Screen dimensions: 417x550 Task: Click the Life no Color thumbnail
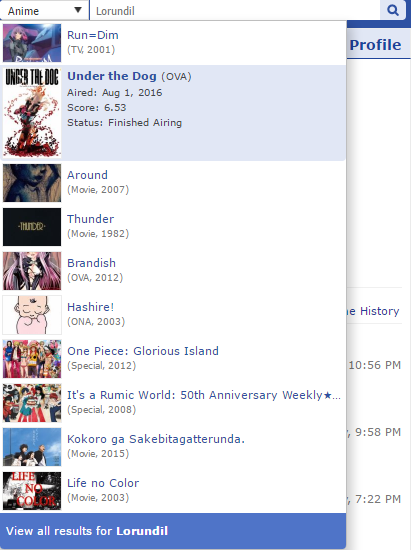point(32,491)
